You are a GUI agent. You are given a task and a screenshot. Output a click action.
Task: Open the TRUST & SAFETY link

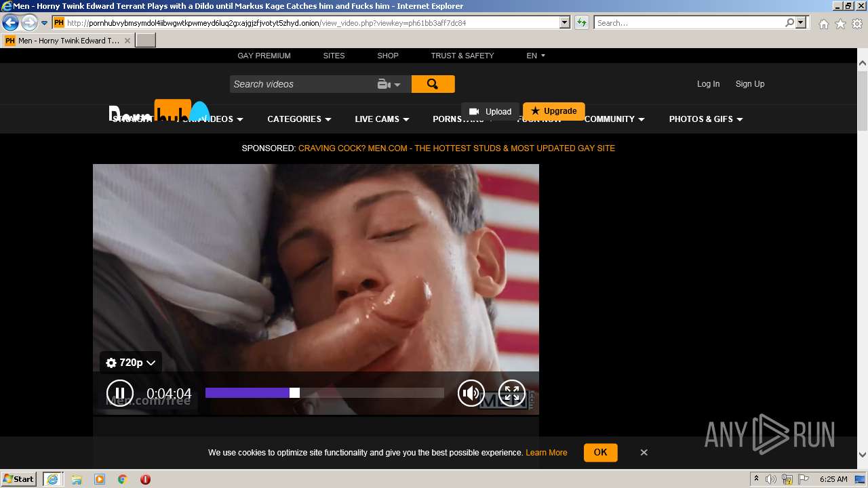(x=462, y=56)
